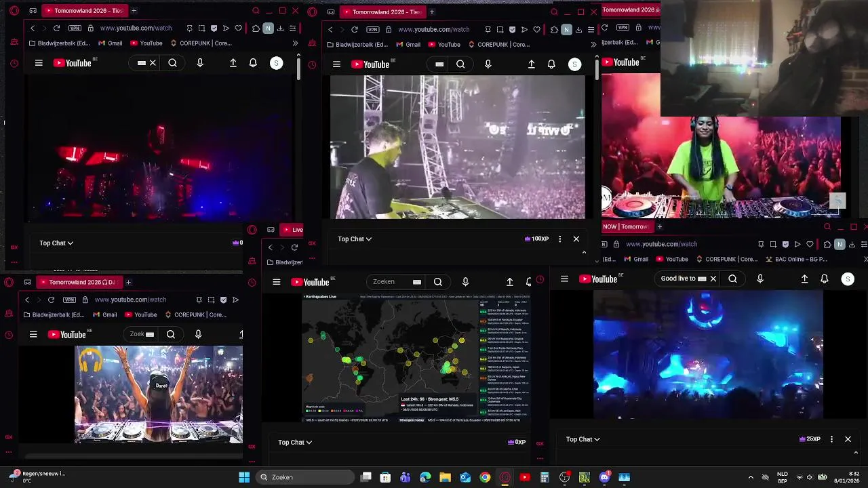
Task: Toggle VPN badge in top-middle window address bar
Action: pos(373,30)
